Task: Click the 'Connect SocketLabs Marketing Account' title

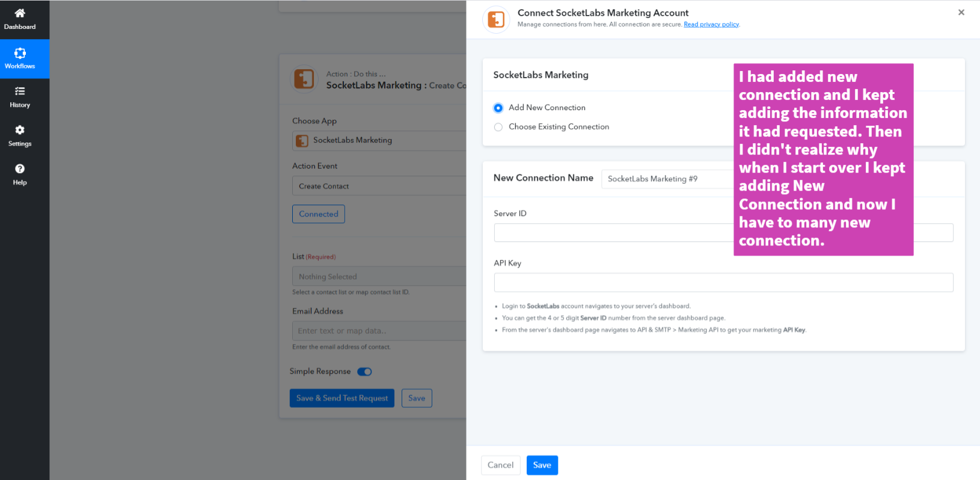Action: coord(603,13)
